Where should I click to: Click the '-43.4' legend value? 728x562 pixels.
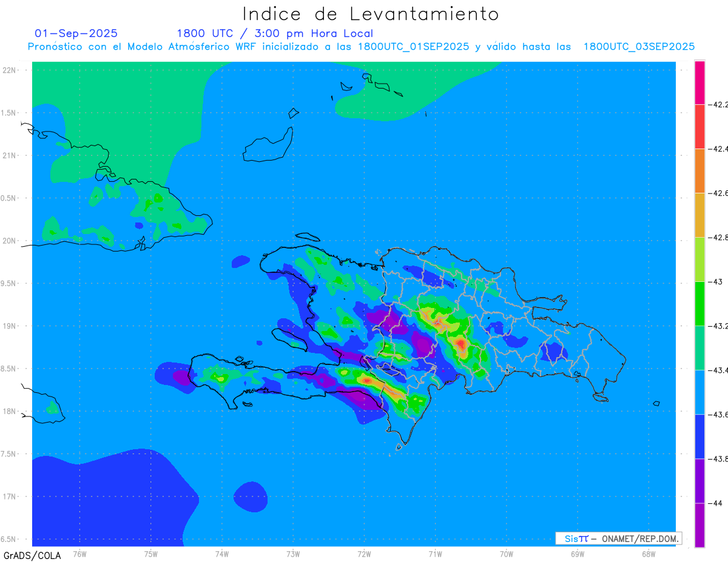[x=718, y=370]
